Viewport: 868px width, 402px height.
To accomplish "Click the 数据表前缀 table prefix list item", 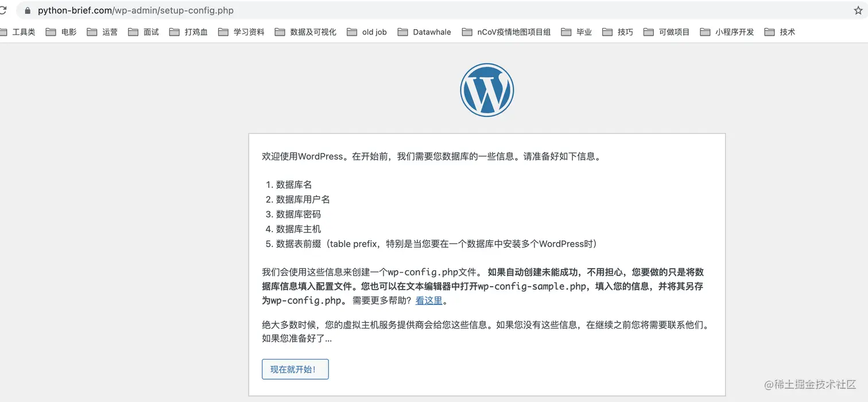I will pyautogui.click(x=439, y=244).
